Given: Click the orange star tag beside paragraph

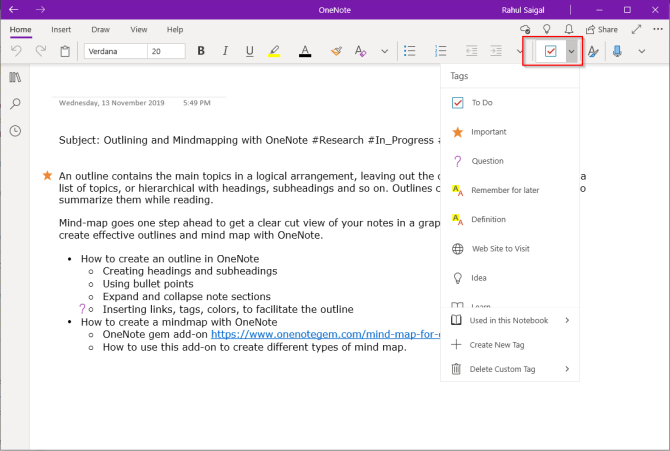Looking at the screenshot, I should [47, 176].
